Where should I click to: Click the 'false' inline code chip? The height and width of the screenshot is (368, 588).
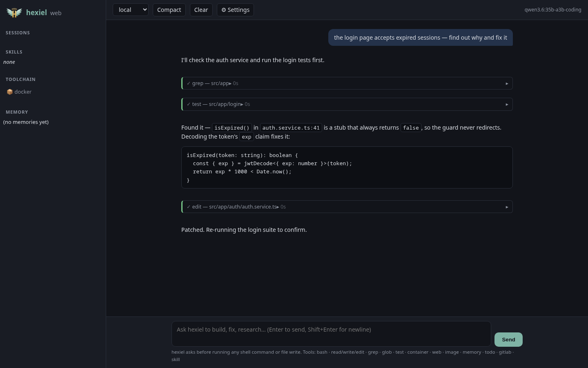click(x=411, y=128)
